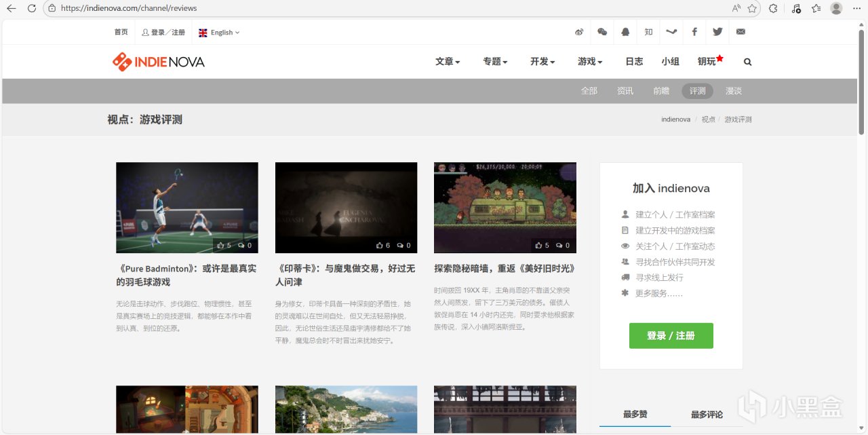Click comment icon on 印蒂卡 thumbnail
This screenshot has width=868, height=435.
pos(400,246)
